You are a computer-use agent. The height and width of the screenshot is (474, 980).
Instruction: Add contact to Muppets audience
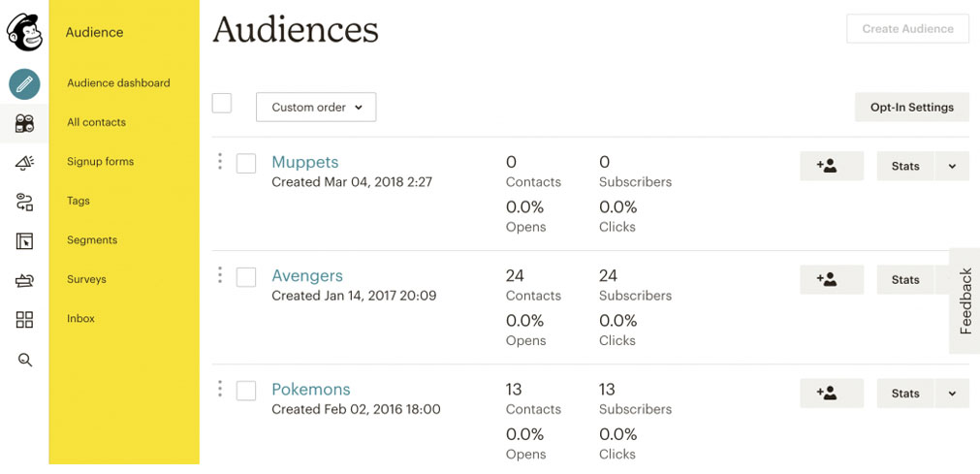coord(832,166)
